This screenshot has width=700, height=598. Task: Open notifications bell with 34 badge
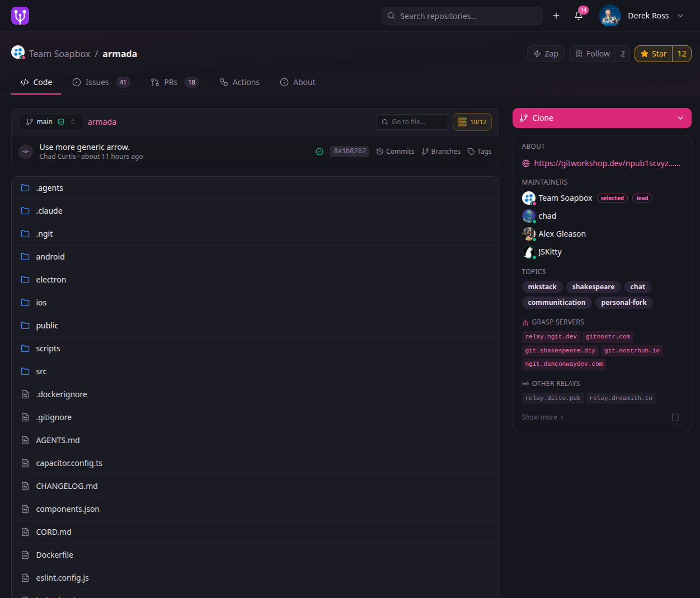[579, 16]
